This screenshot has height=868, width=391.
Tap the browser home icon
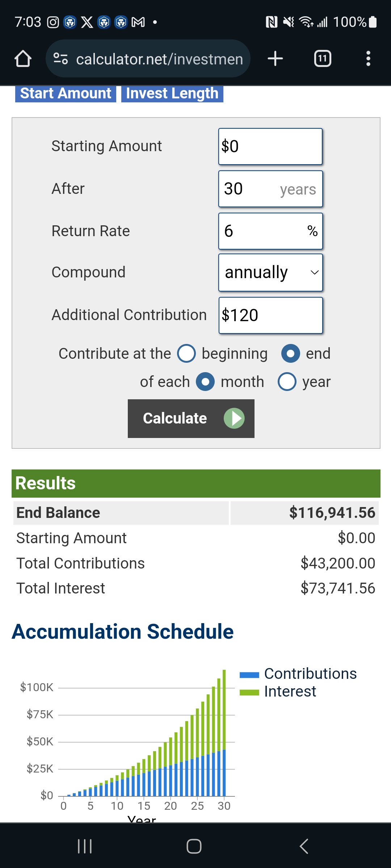pyautogui.click(x=23, y=59)
